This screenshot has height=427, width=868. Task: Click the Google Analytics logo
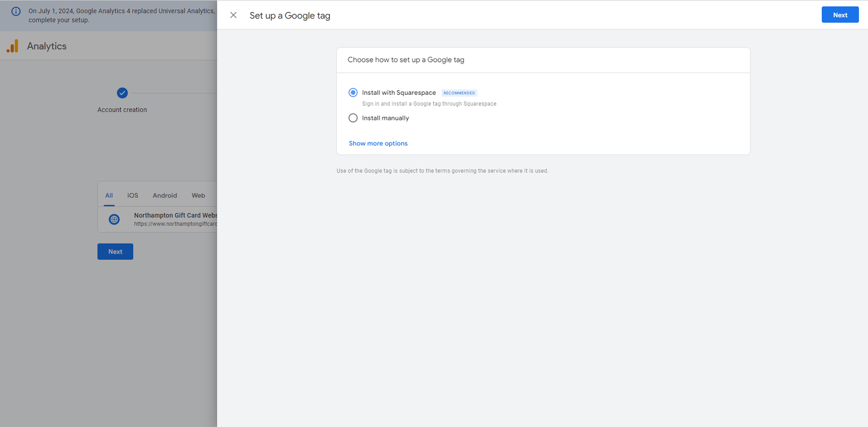point(13,46)
